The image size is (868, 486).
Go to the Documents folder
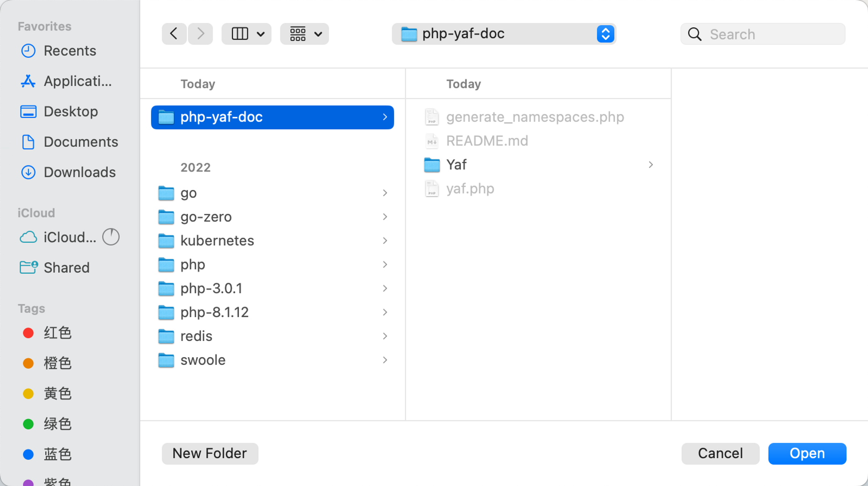pyautogui.click(x=81, y=142)
